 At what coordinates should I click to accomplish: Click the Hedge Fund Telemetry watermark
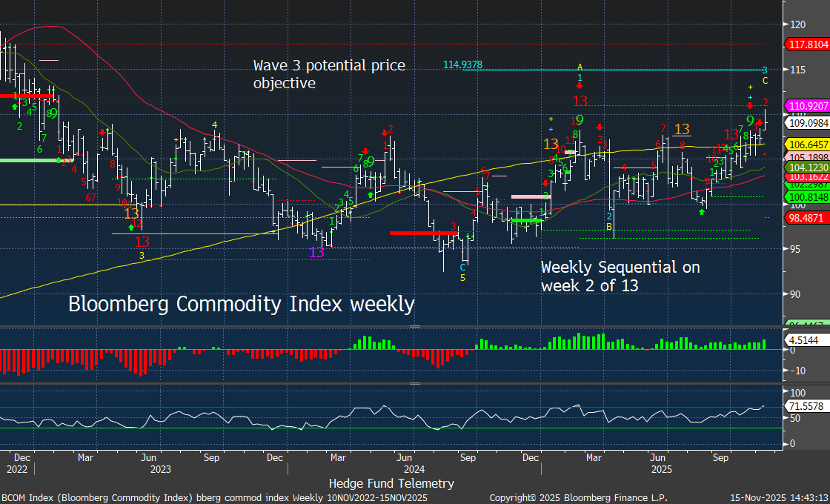tap(391, 483)
